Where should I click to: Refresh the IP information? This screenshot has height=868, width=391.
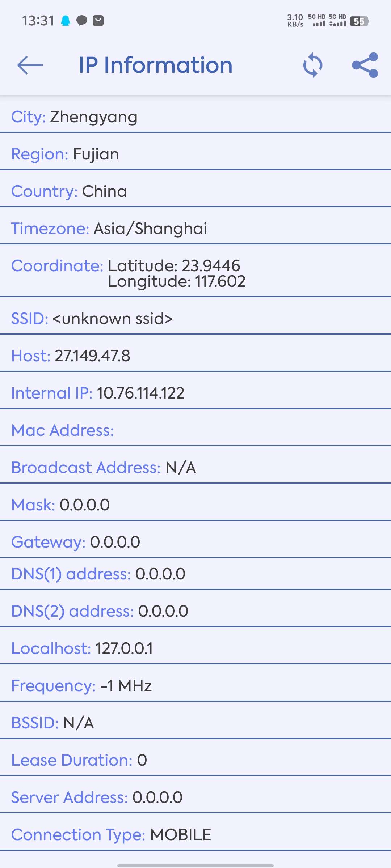click(313, 65)
